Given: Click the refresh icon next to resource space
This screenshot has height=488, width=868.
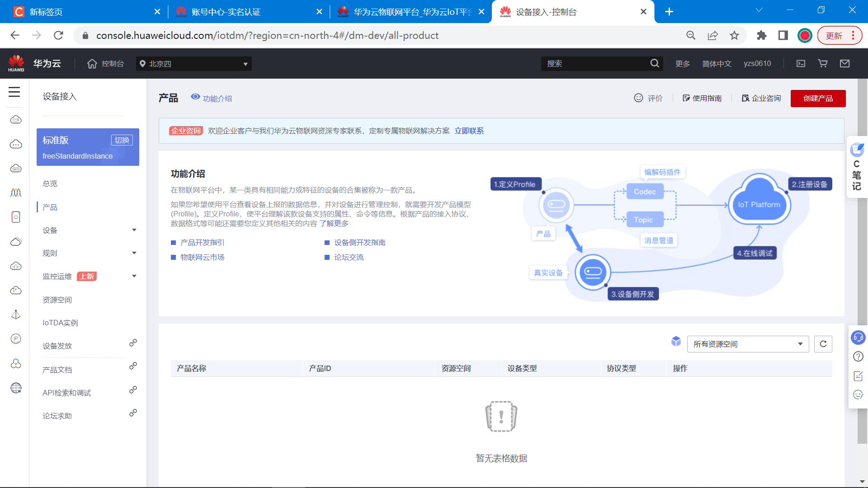Looking at the screenshot, I should click(x=824, y=344).
